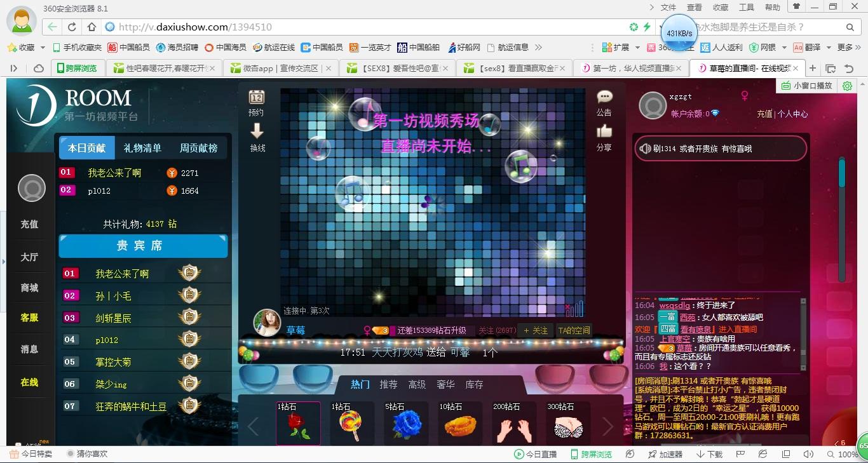Image resolution: width=868 pixels, height=463 pixels.
Task: Open the 预约 calendar icon
Action: pyautogui.click(x=257, y=97)
